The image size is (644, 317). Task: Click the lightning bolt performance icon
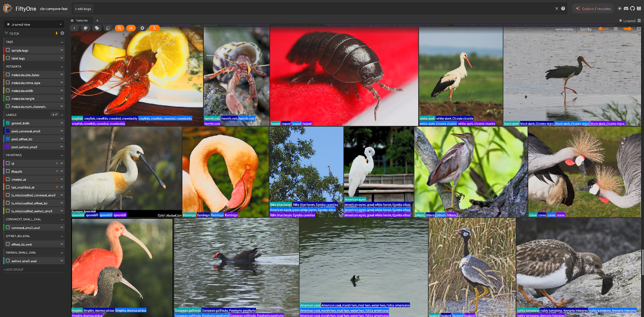pyautogui.click(x=56, y=33)
